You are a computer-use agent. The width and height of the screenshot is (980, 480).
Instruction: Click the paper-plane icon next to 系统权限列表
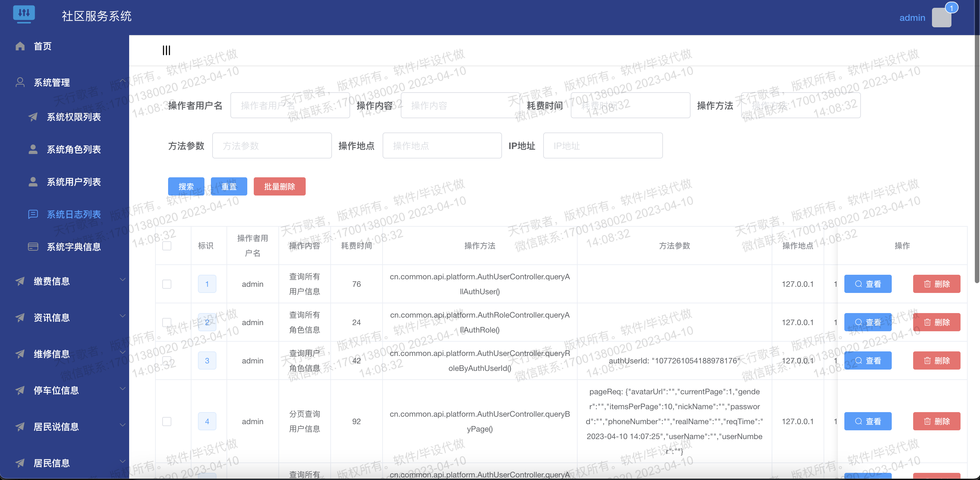[x=33, y=117]
